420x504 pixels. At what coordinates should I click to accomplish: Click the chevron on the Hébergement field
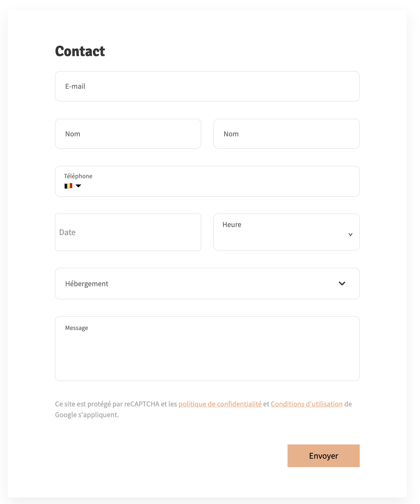[x=341, y=283]
